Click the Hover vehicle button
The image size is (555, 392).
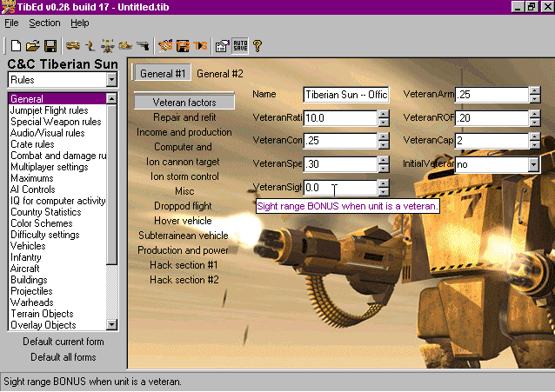184,221
